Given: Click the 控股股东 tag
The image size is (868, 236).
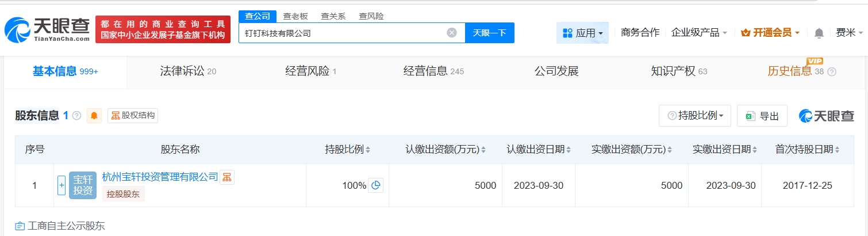Looking at the screenshot, I should (x=123, y=194).
